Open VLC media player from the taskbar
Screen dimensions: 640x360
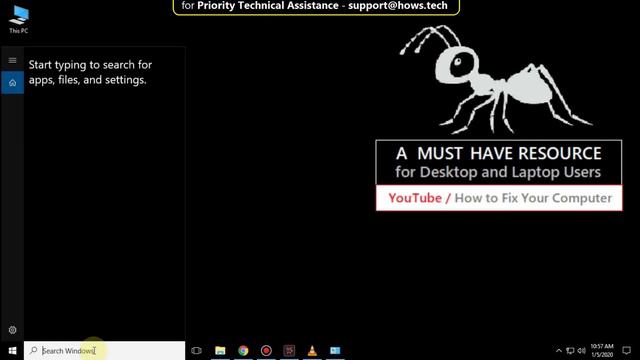click(x=312, y=351)
